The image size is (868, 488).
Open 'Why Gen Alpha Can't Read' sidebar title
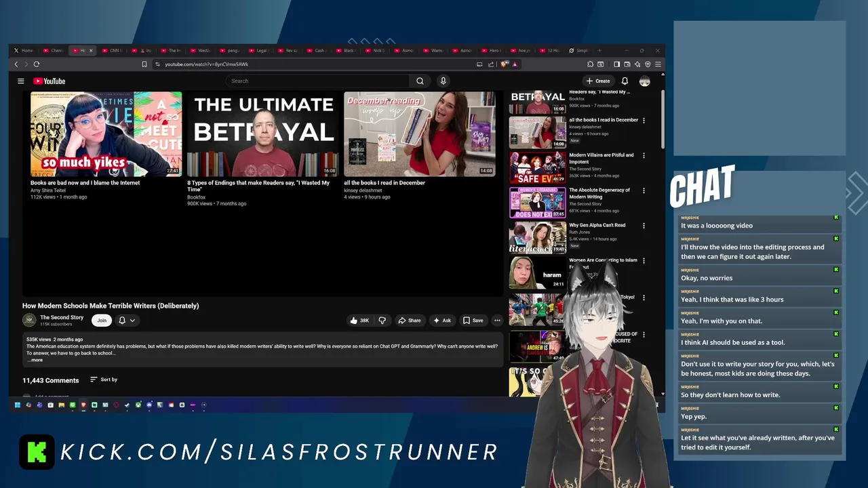pyautogui.click(x=597, y=225)
